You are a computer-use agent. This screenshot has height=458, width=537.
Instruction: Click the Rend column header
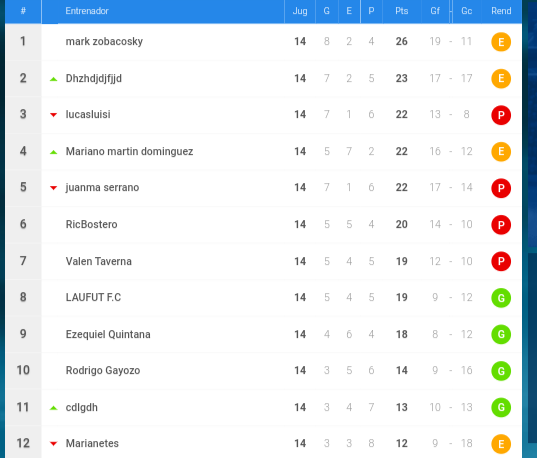click(x=501, y=11)
